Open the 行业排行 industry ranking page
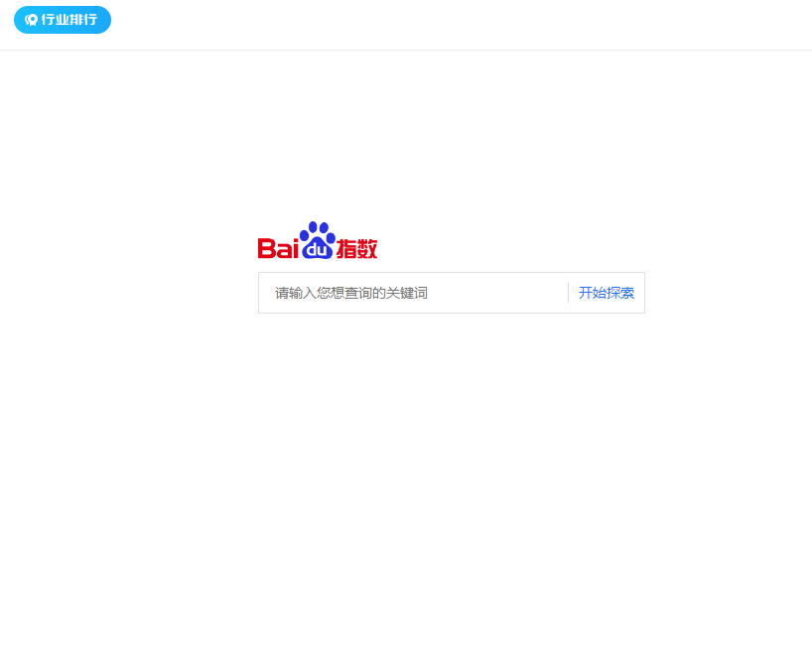 point(62,20)
